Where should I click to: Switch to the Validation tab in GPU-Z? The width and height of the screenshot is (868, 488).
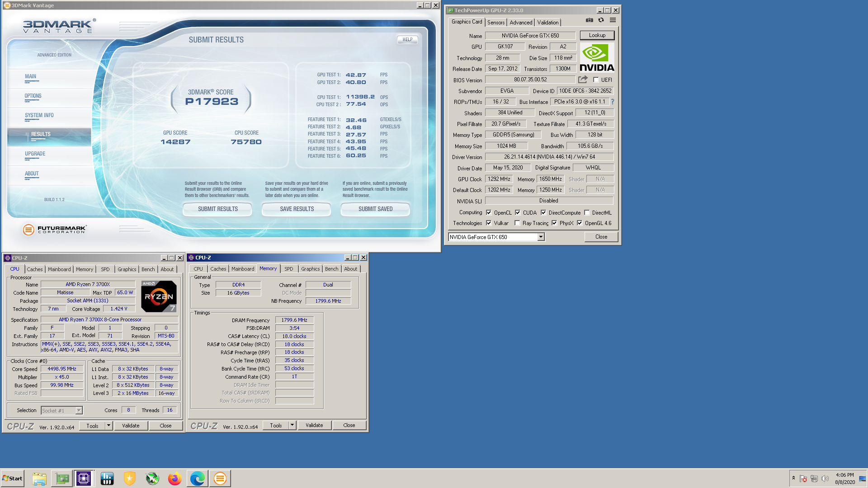coord(548,23)
